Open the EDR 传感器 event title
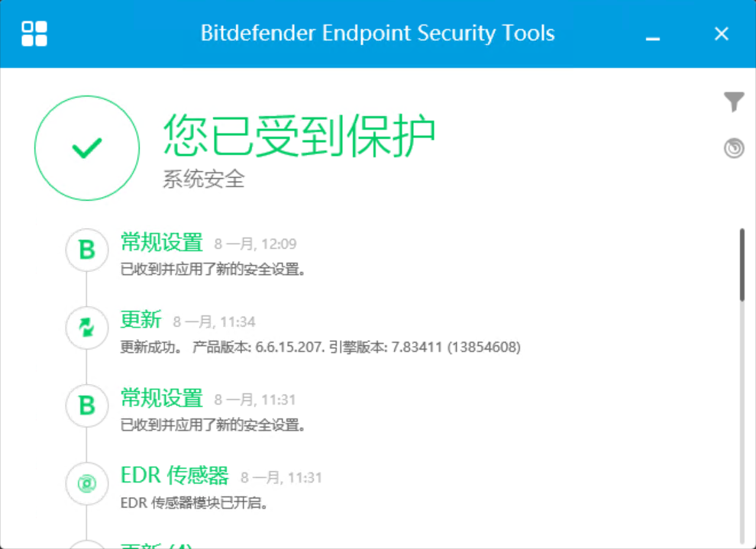Screen dimensions: 756x549 point(175,476)
